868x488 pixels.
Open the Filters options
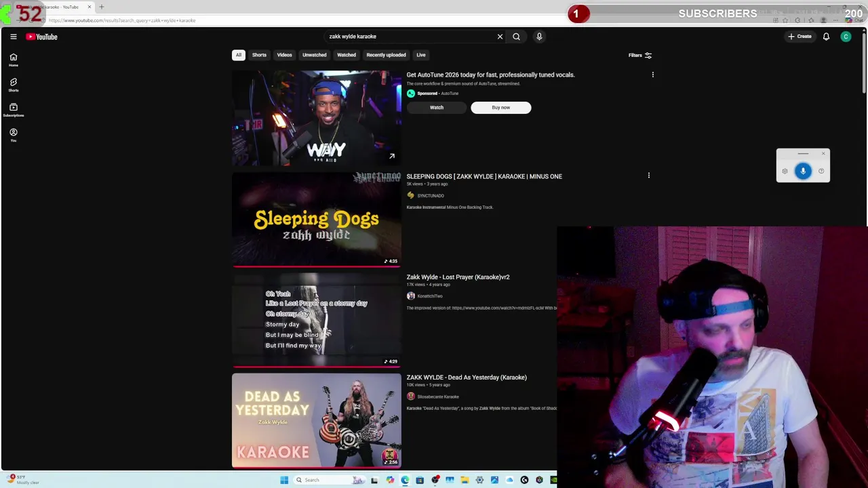click(x=639, y=56)
